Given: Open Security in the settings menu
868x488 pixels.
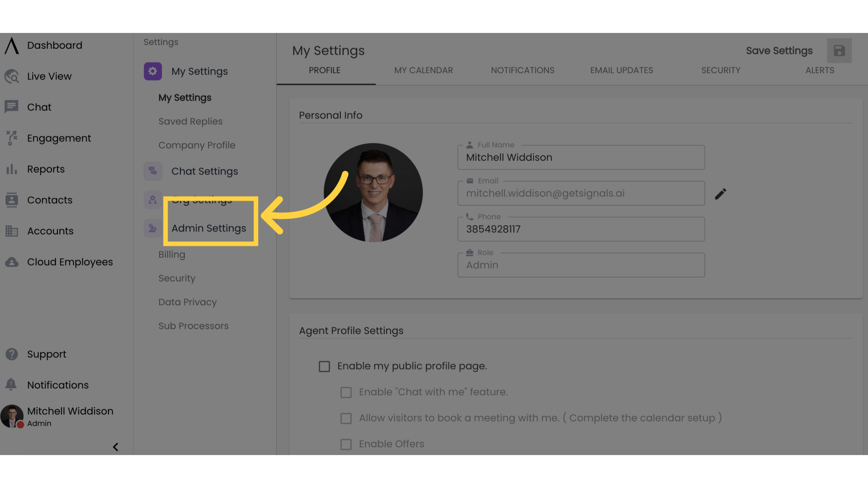Looking at the screenshot, I should (x=177, y=278).
